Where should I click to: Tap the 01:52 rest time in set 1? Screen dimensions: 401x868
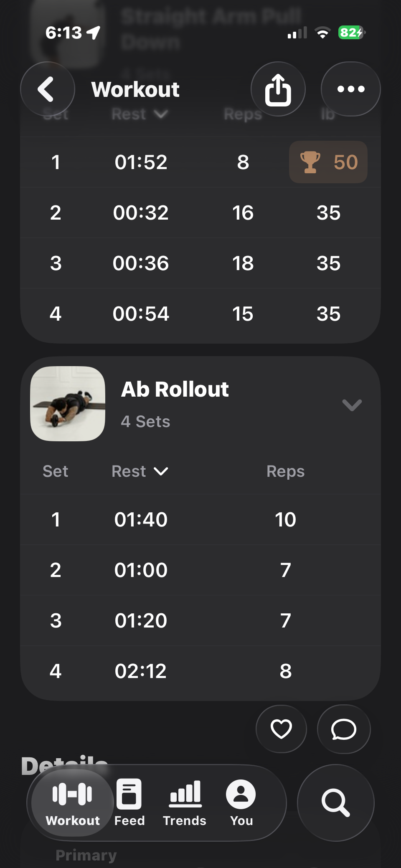[141, 162]
